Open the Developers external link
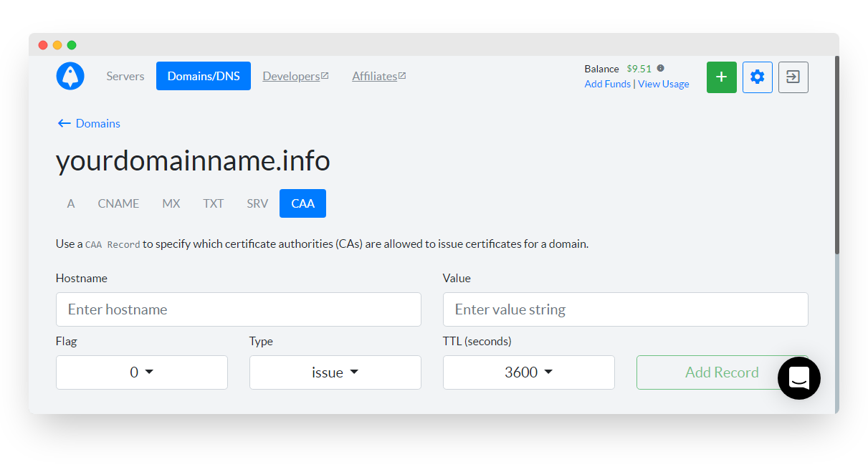Image resolution: width=868 pixels, height=467 pixels. 295,76
